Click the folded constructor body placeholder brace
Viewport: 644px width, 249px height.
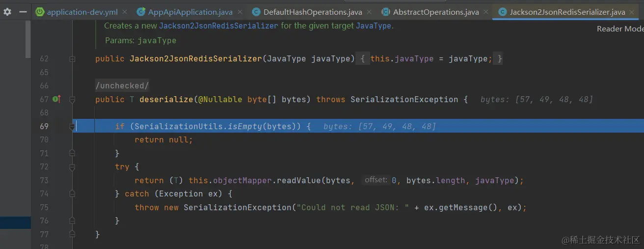[x=362, y=59]
